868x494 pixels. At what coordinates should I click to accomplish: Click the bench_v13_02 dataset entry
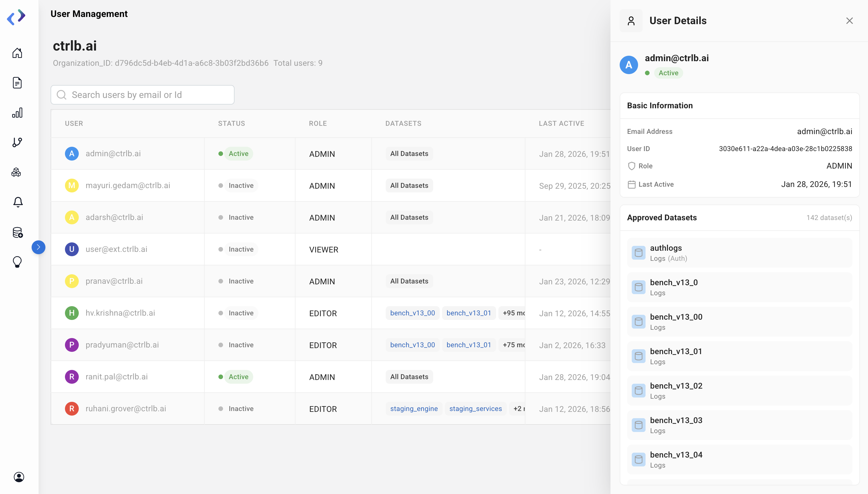[x=739, y=391]
